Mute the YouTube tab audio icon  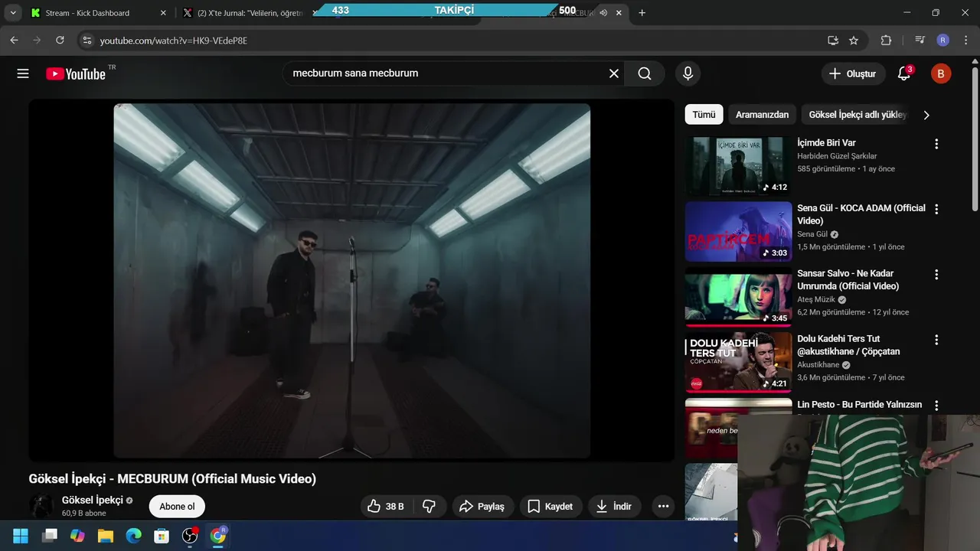pos(603,13)
